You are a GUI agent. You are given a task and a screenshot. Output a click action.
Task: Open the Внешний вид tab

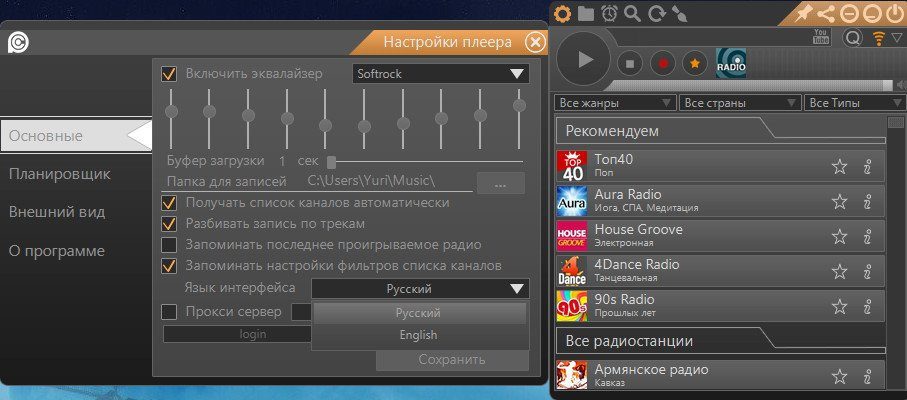pyautogui.click(x=57, y=212)
